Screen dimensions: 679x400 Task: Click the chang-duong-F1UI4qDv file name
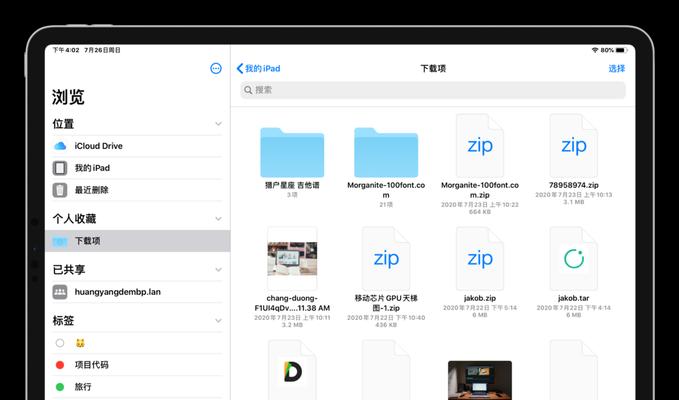pos(292,303)
